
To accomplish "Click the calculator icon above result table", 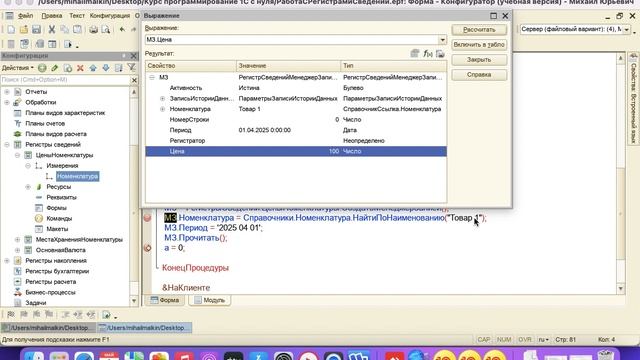I will pyautogui.click(x=415, y=53).
